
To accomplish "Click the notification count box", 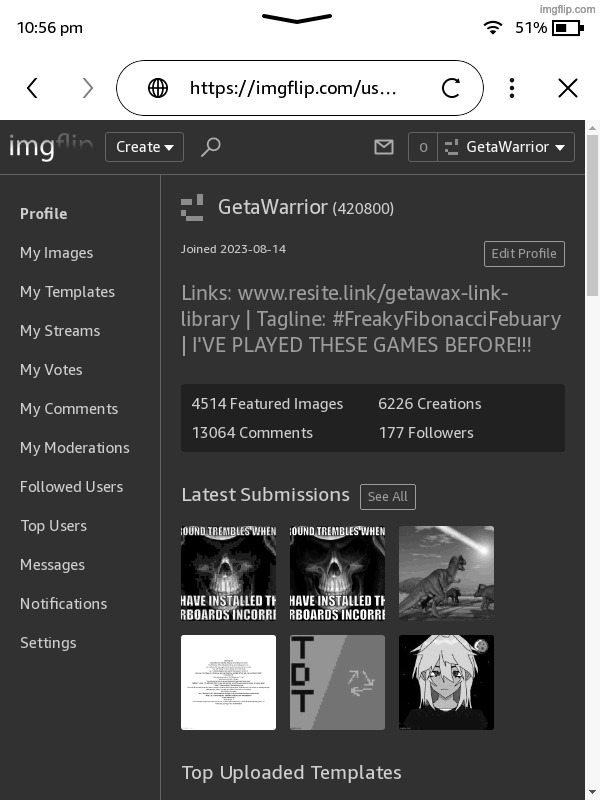I will point(422,147).
